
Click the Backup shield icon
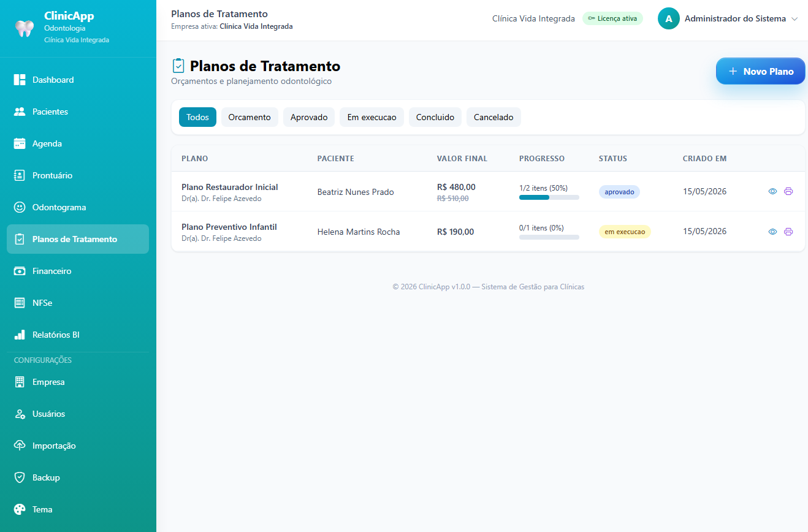pos(20,477)
